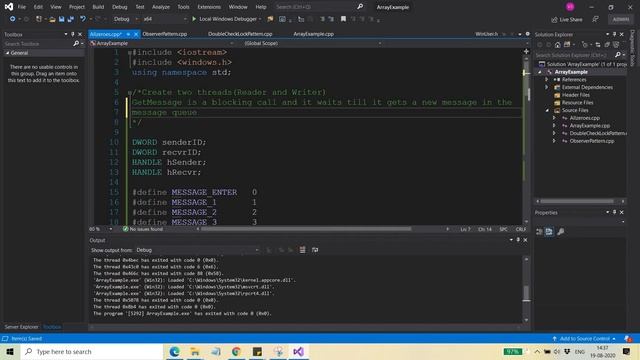Click the bookmark icon in the toolbar
Viewport: 640px width, 360px height.
coord(343,19)
